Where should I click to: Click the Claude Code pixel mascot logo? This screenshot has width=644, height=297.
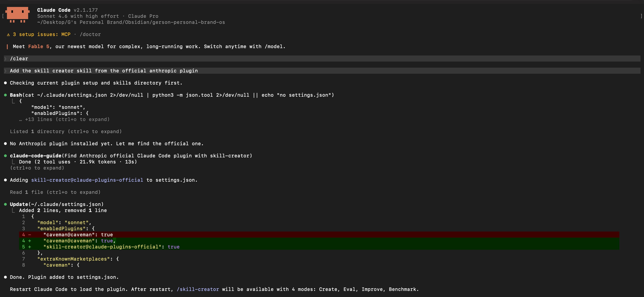(18, 15)
